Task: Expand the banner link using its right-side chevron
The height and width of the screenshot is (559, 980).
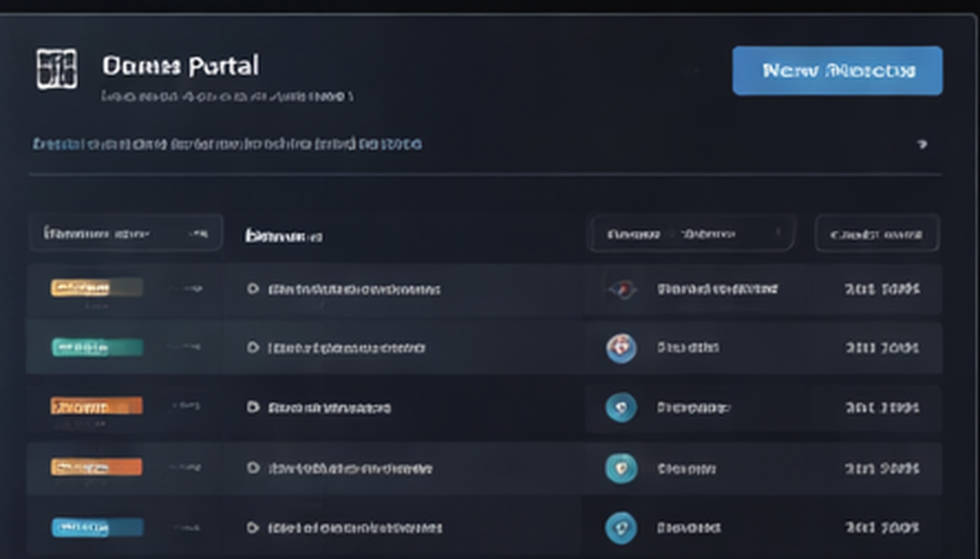Action: click(x=923, y=144)
